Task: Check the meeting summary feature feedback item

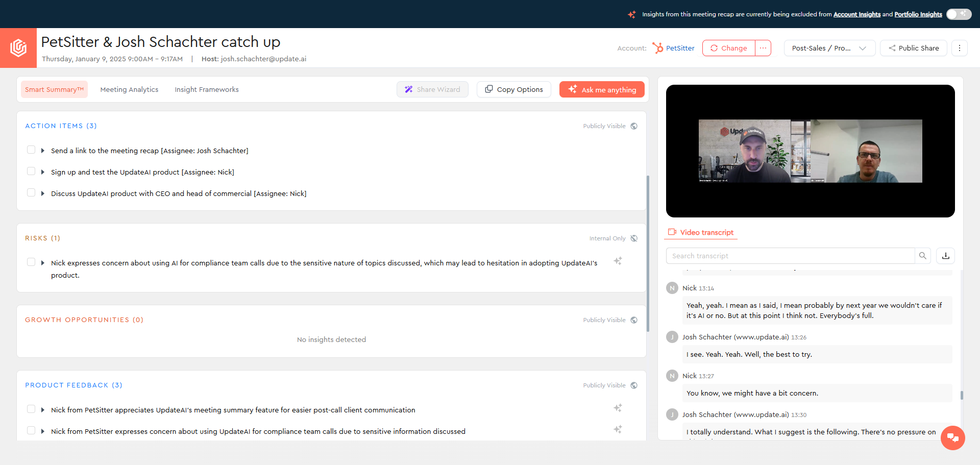Action: pos(31,409)
